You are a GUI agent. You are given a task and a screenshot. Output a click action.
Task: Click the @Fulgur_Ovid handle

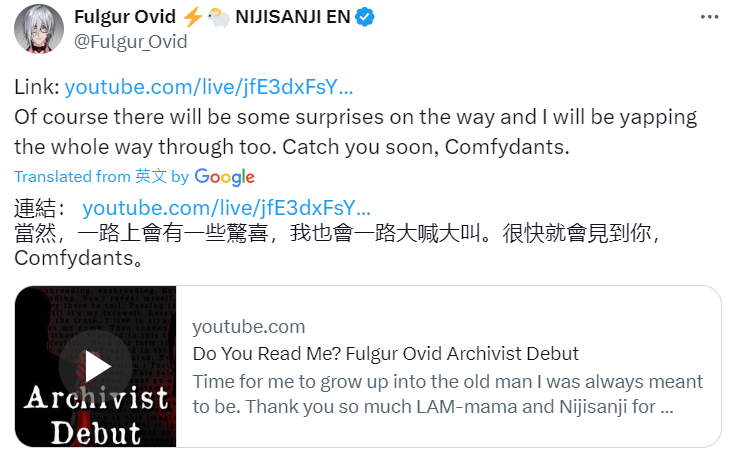coord(131,42)
